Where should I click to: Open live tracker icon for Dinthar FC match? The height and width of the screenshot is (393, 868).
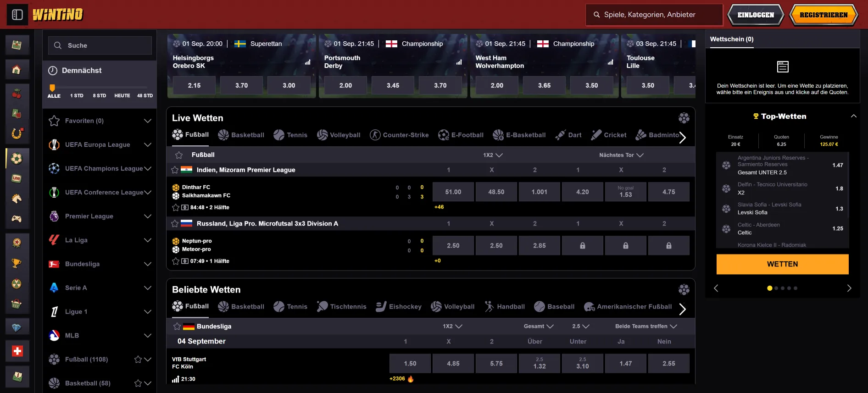coord(185,207)
